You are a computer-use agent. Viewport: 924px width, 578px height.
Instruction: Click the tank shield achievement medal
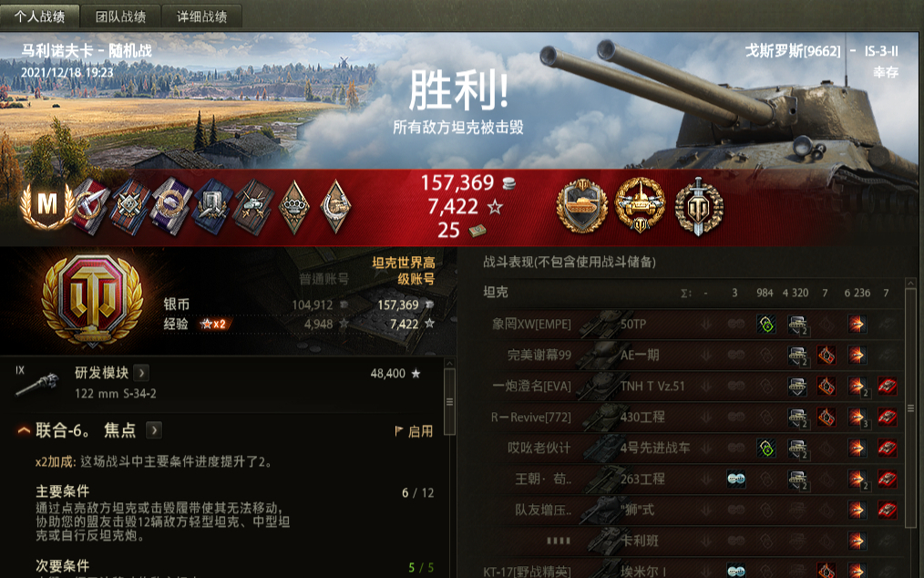click(582, 206)
